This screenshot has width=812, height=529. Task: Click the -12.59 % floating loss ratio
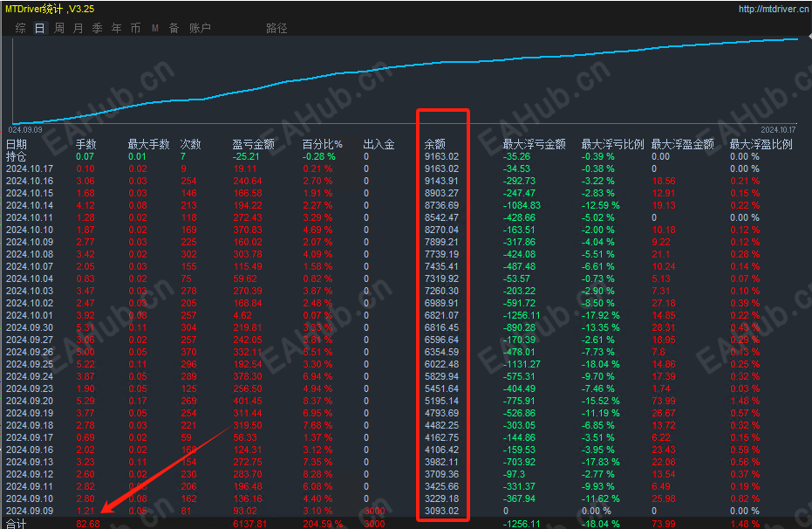pyautogui.click(x=601, y=206)
